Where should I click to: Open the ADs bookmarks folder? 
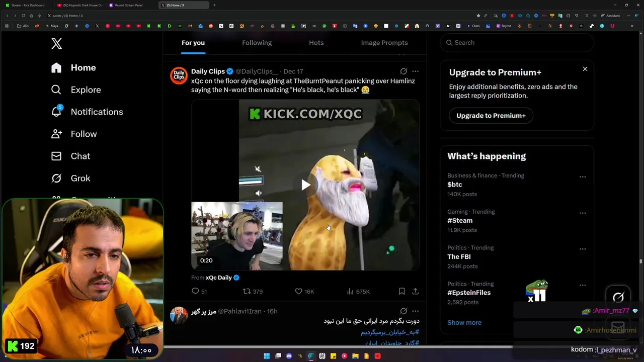[x=23, y=26]
